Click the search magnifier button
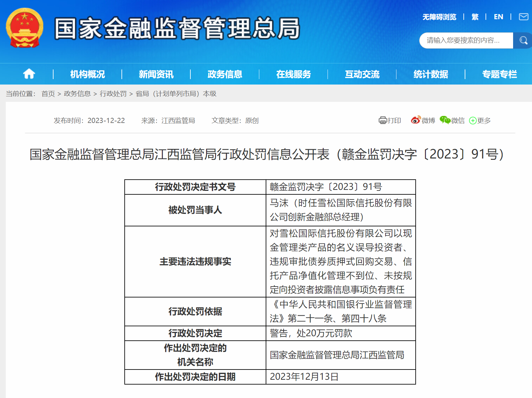This screenshot has width=532, height=398. tap(523, 40)
